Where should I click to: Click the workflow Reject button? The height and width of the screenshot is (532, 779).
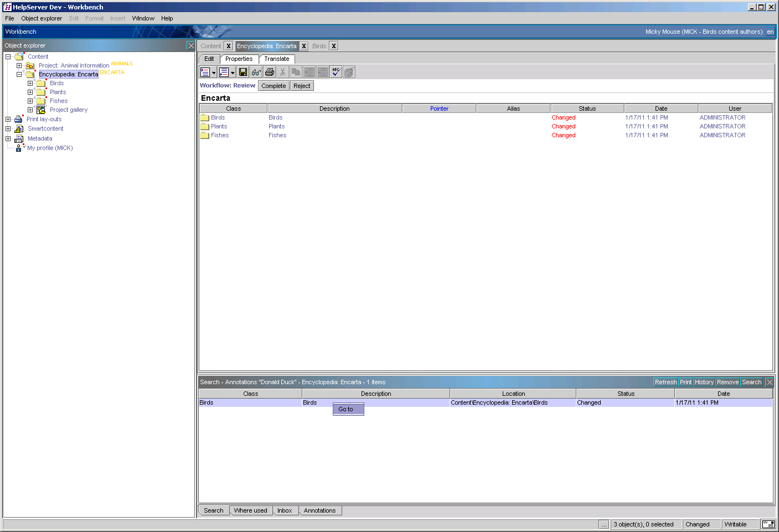pos(302,86)
